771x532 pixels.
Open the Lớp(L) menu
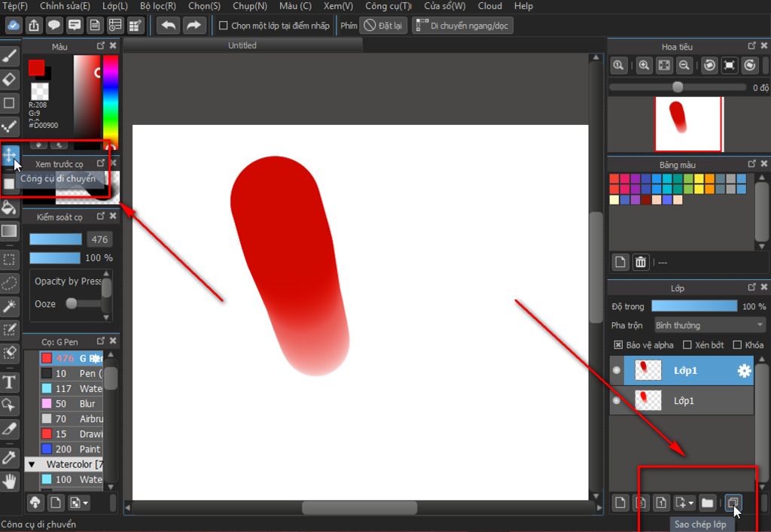click(x=115, y=6)
